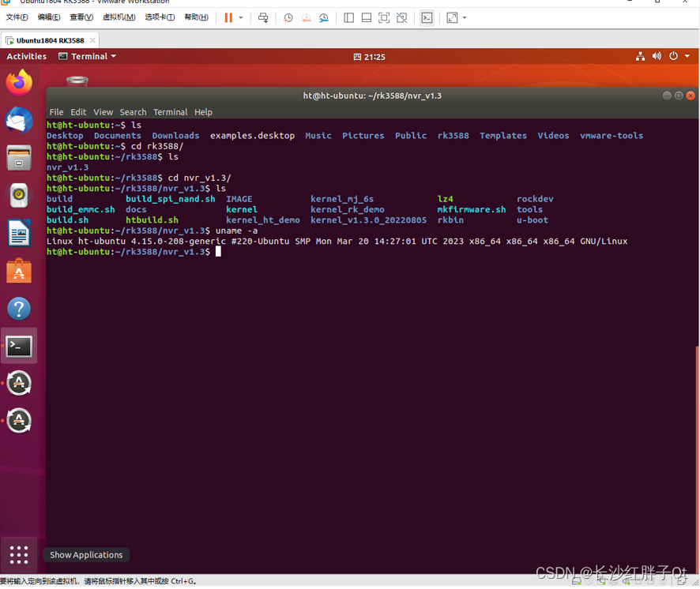Open the VMware 选项卡(T) menu
This screenshot has height=589, width=700.
click(x=160, y=17)
